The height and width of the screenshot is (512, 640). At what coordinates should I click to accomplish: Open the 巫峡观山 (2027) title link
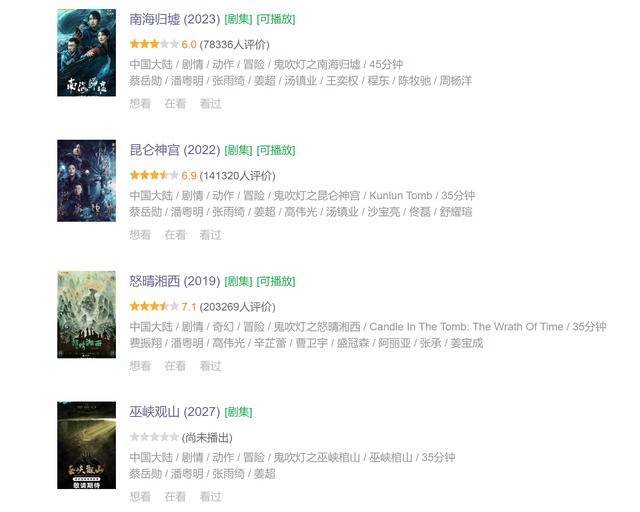point(175,412)
